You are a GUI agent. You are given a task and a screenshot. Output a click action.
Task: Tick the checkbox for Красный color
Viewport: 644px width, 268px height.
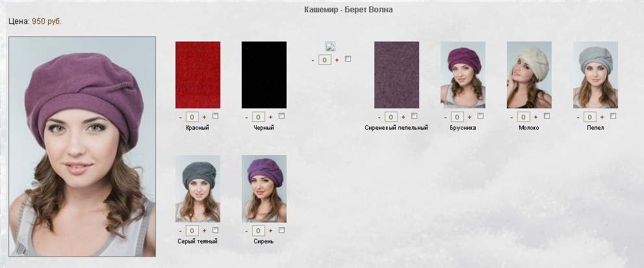pos(215,116)
